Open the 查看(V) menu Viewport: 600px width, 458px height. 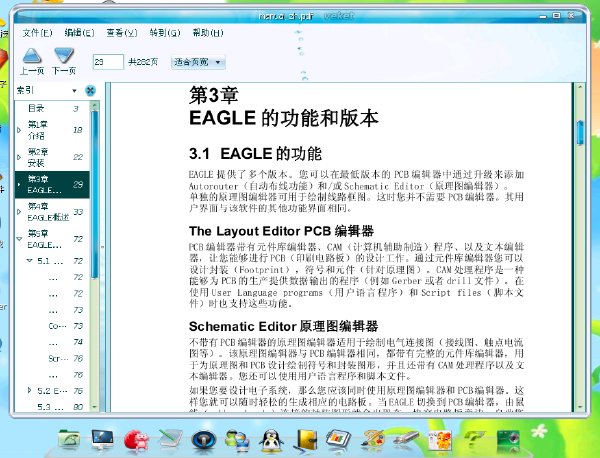point(122,33)
